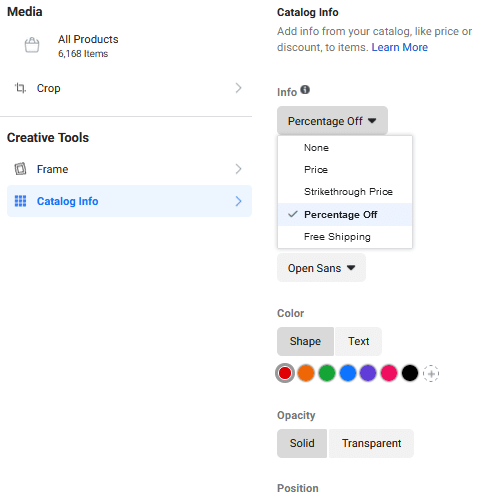
Task: Click the checkmark beside Percentage Off
Action: click(x=293, y=214)
